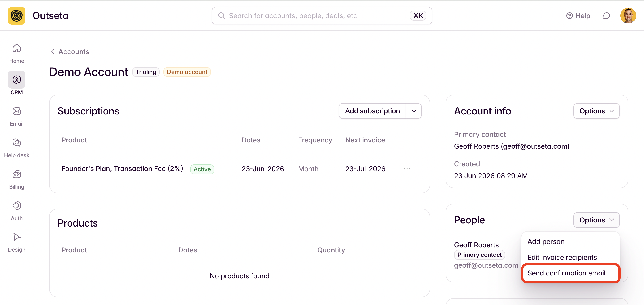This screenshot has height=305, width=644.
Task: Click the geoff@outseta.com email link
Action: click(486, 265)
